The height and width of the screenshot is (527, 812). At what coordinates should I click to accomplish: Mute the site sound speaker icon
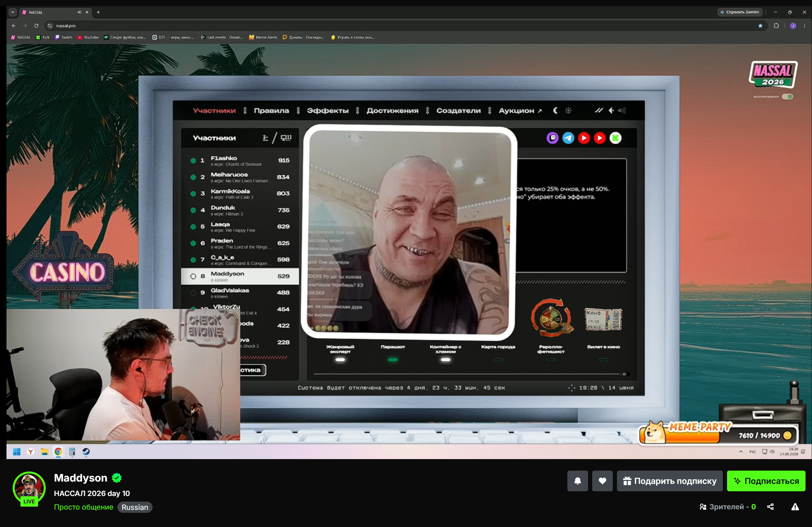pos(611,110)
